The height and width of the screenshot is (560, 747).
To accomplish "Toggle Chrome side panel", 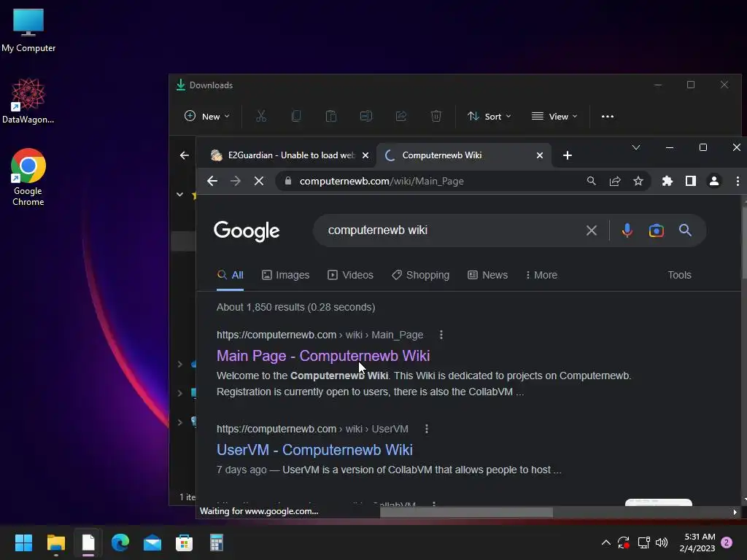I will tap(690, 181).
